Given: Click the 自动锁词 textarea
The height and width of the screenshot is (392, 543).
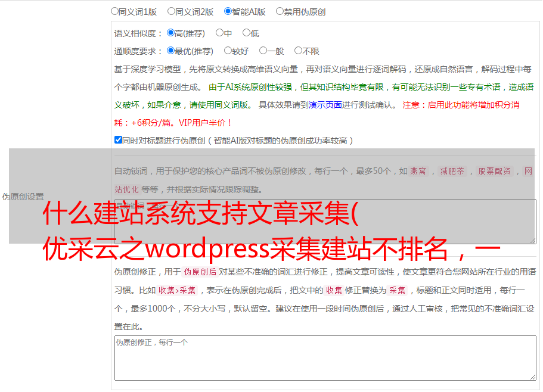Looking at the screenshot, I should point(325,222).
